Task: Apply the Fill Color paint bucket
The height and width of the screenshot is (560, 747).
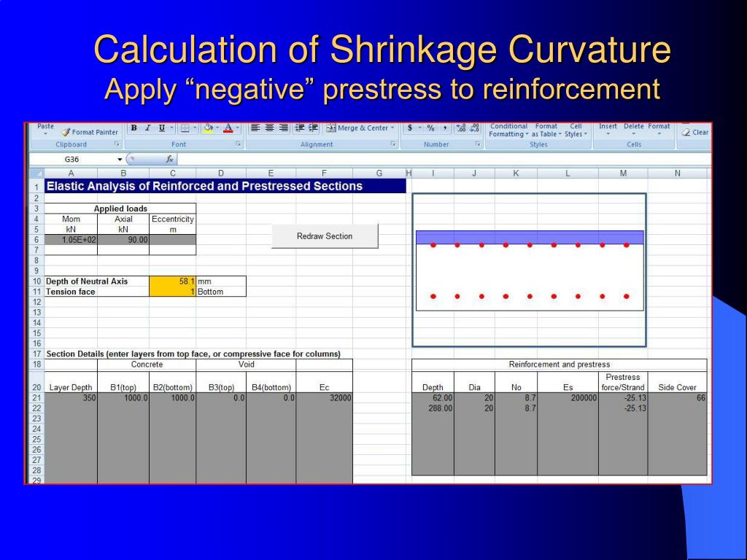Action: click(x=208, y=128)
